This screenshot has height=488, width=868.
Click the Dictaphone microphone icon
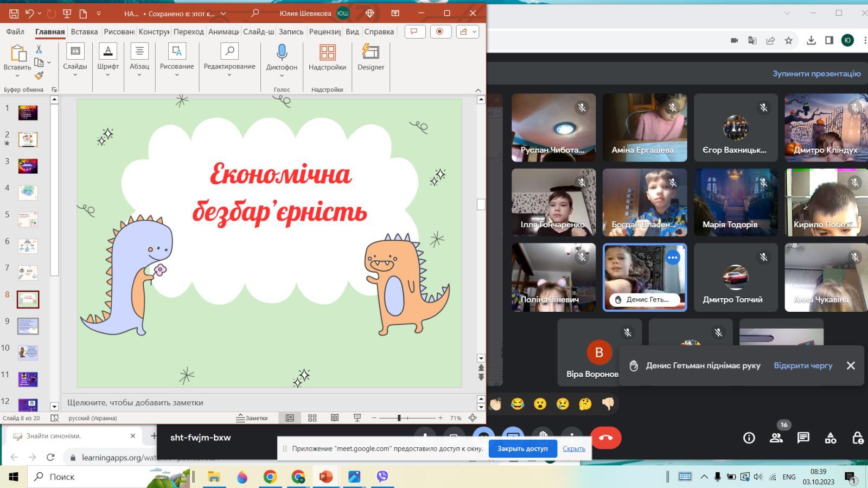[x=282, y=52]
